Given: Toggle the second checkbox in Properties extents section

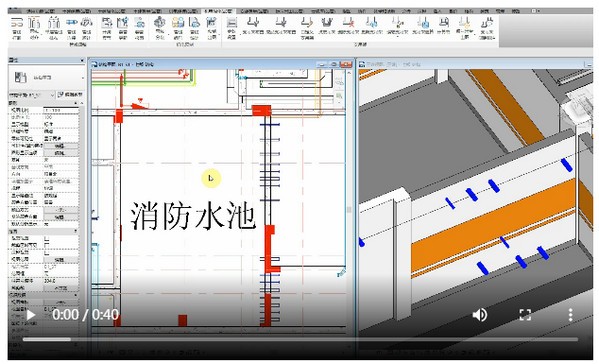Looking at the screenshot, I should click(47, 245).
